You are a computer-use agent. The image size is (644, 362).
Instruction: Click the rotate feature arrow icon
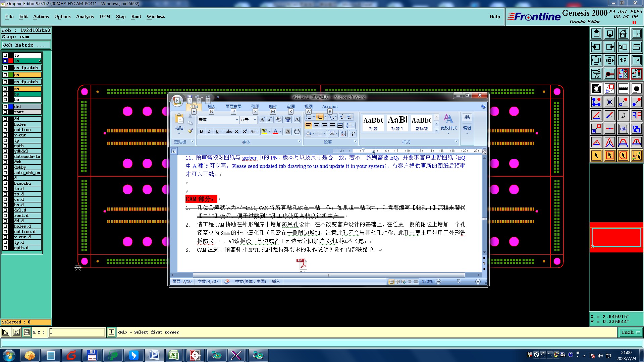[x=623, y=115]
